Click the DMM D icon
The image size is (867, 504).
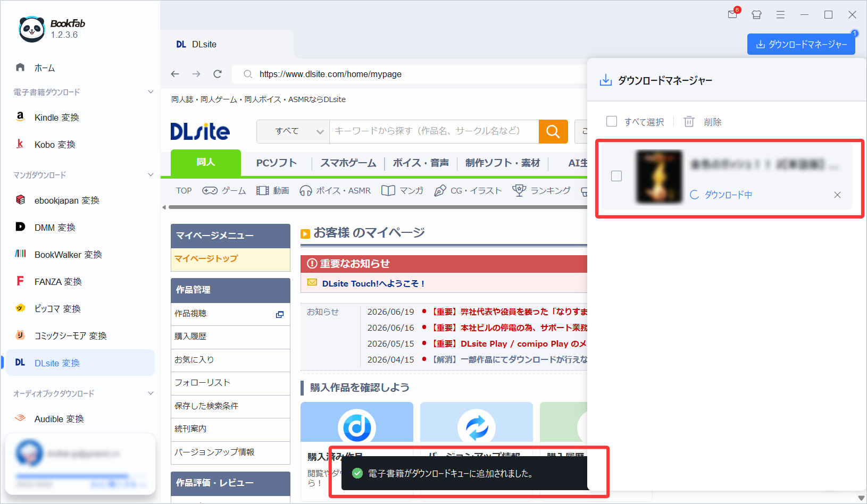pyautogui.click(x=20, y=227)
